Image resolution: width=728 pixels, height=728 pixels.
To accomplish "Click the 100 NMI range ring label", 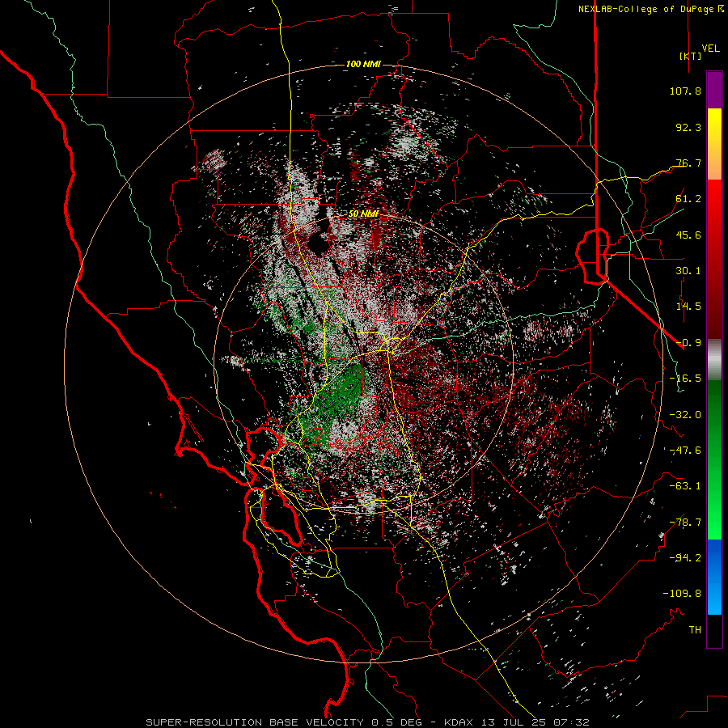I will pyautogui.click(x=363, y=64).
